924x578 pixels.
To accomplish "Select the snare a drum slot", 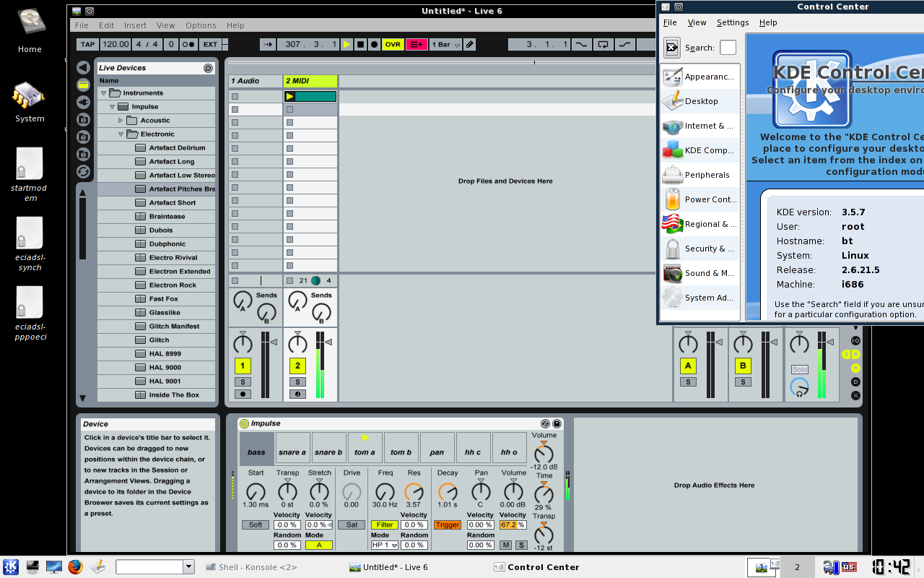I will click(x=292, y=447).
